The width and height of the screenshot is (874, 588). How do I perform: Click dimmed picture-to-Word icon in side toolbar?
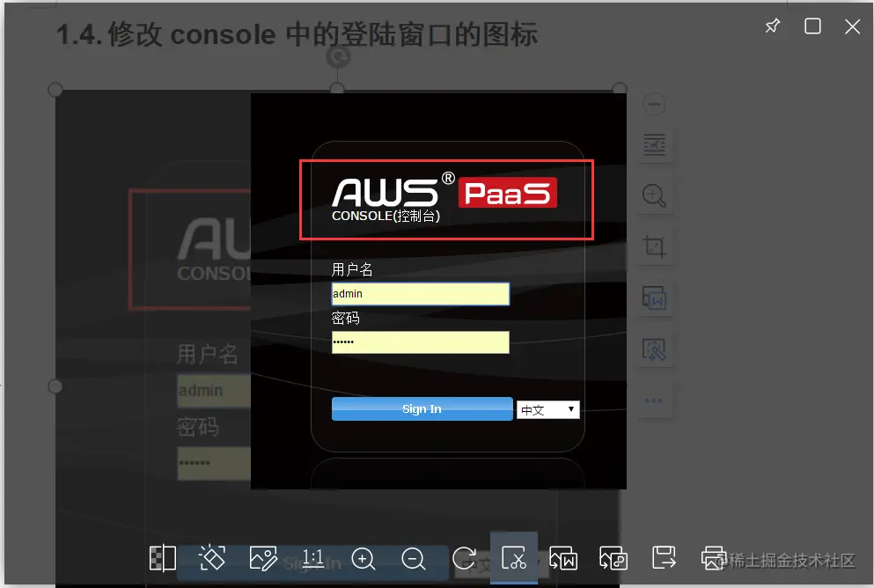[654, 298]
